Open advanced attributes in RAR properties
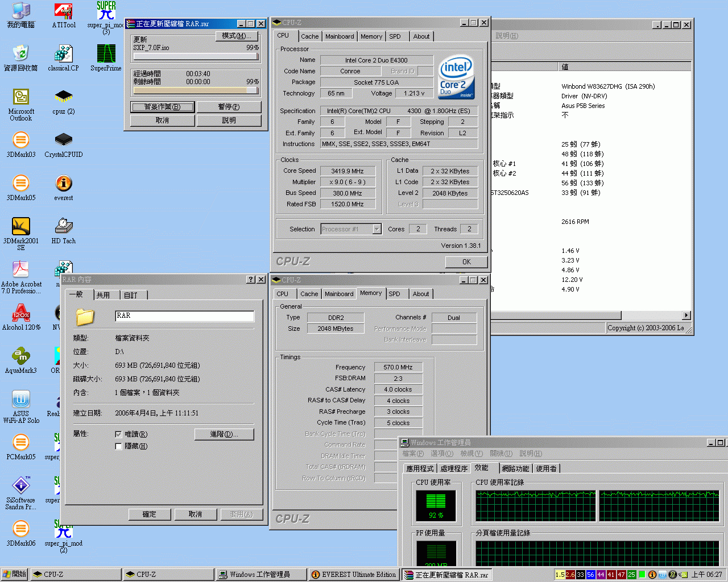 [x=224, y=434]
